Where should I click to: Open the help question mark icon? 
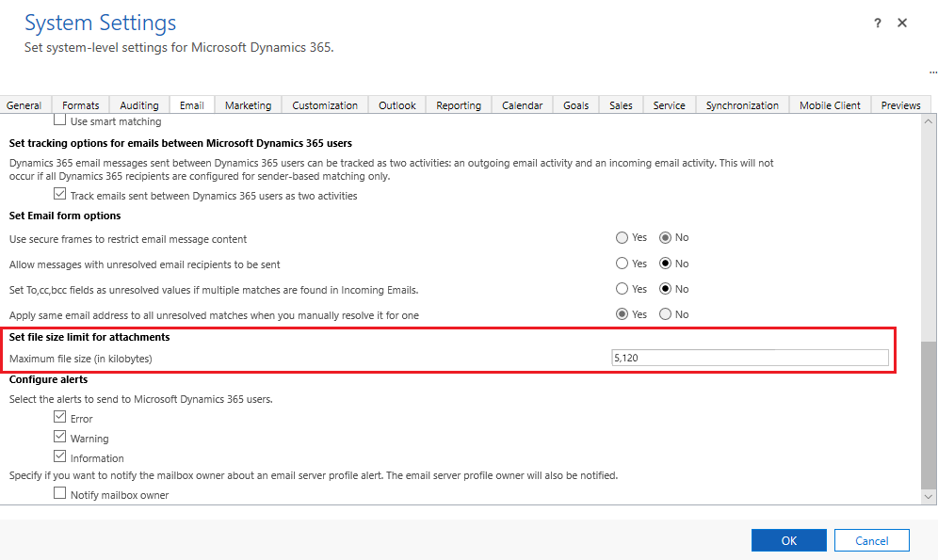point(877,24)
